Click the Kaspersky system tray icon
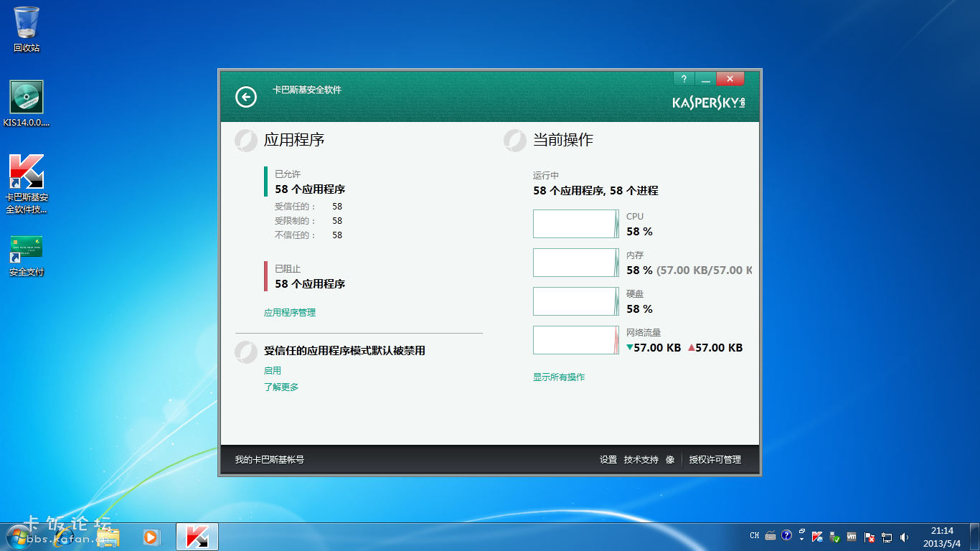Image resolution: width=980 pixels, height=551 pixels. click(817, 537)
